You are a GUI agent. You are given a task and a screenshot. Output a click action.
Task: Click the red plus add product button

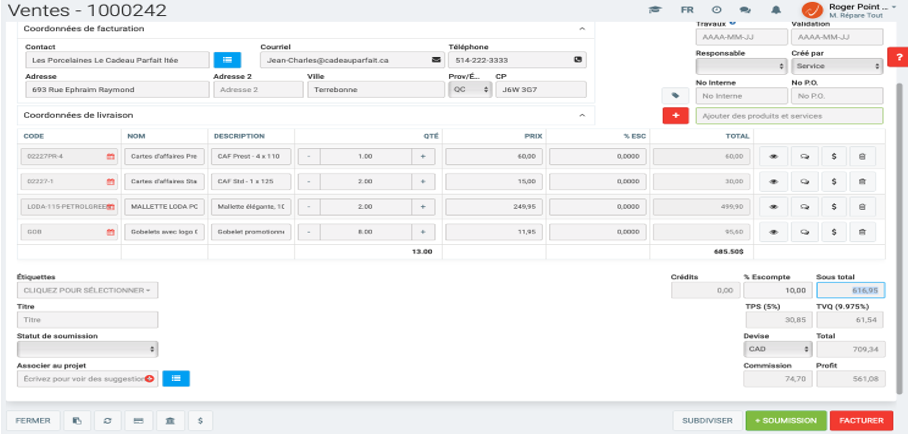pyautogui.click(x=677, y=116)
